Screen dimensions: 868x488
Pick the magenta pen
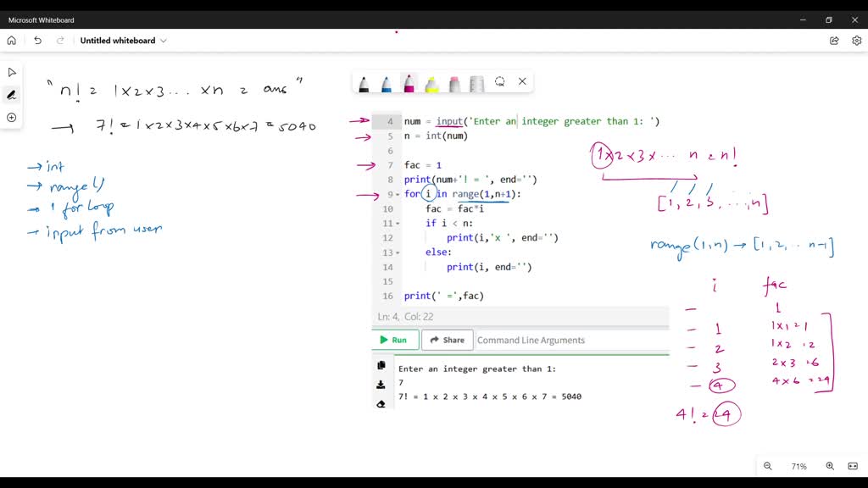409,83
